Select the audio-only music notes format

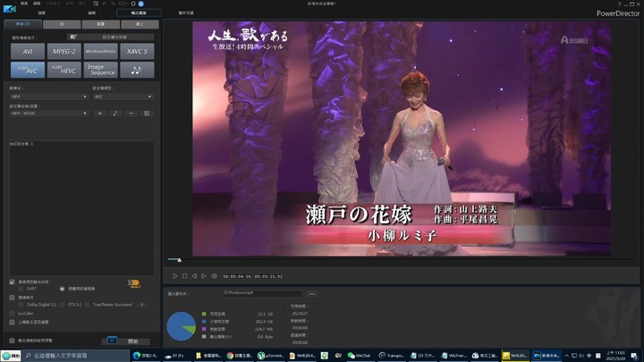(137, 70)
